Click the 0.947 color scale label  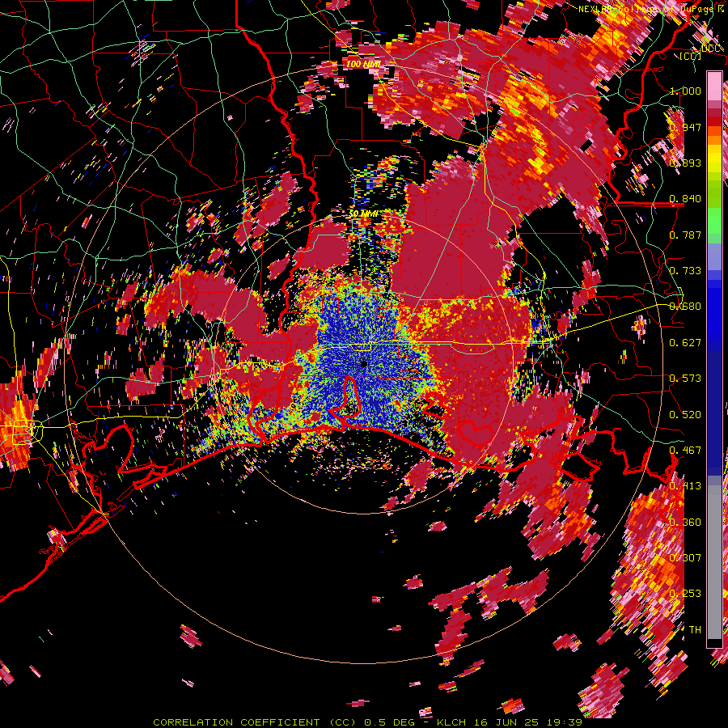pyautogui.click(x=685, y=127)
